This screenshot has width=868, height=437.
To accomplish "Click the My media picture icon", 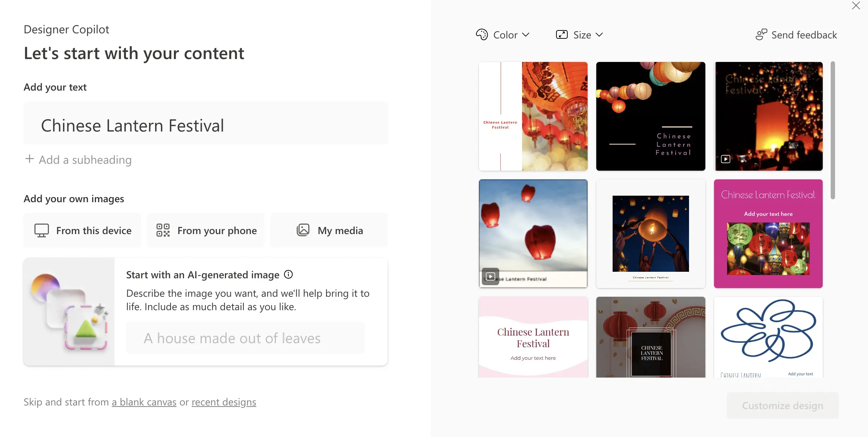I will pos(303,230).
